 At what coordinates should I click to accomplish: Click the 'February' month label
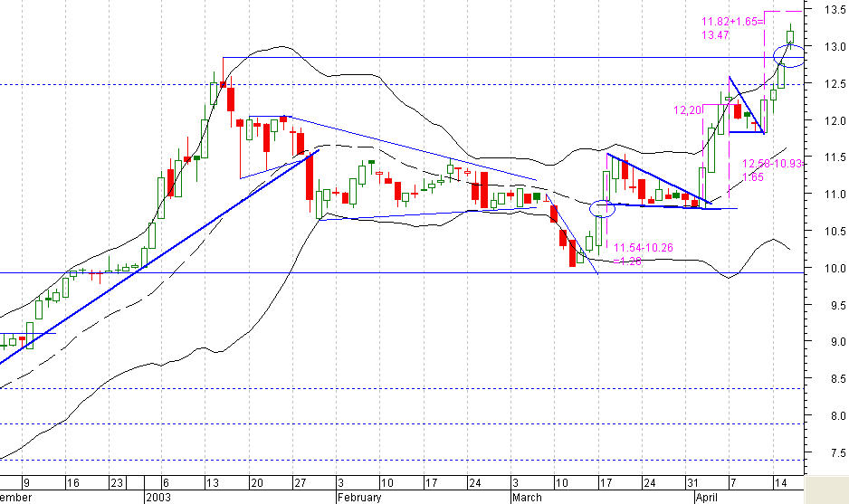point(359,498)
